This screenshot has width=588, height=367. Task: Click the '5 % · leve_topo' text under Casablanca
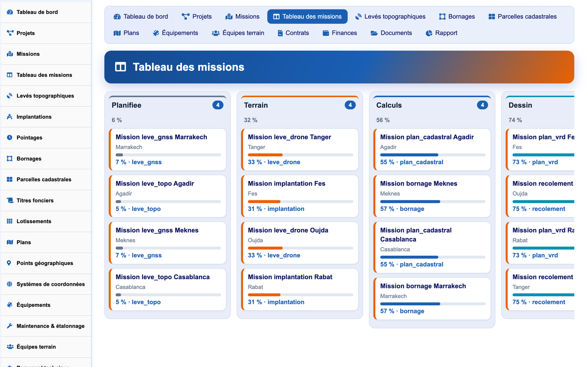point(138,302)
